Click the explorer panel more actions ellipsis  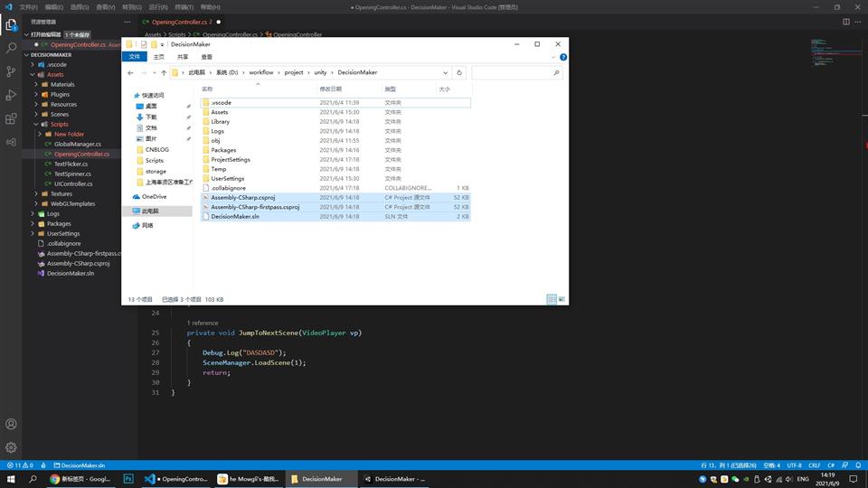coord(127,22)
